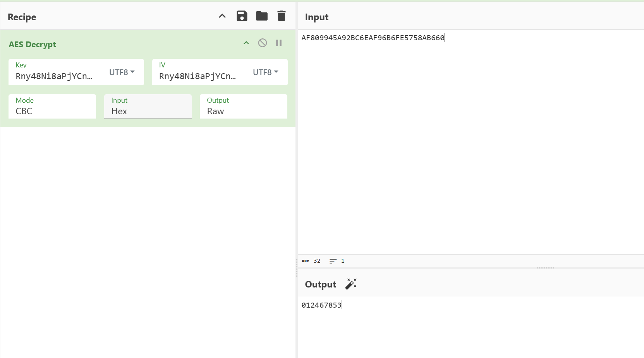Save the current recipe
644x358 pixels.
tap(242, 16)
